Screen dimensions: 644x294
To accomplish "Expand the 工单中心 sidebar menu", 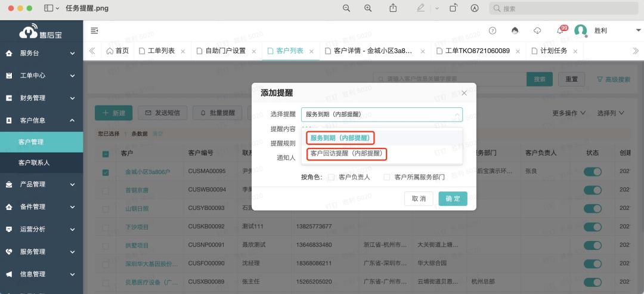I will (42, 76).
